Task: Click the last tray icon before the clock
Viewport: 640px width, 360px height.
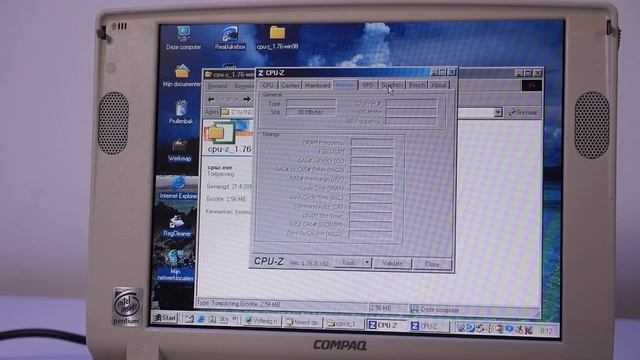Action: pyautogui.click(x=528, y=329)
